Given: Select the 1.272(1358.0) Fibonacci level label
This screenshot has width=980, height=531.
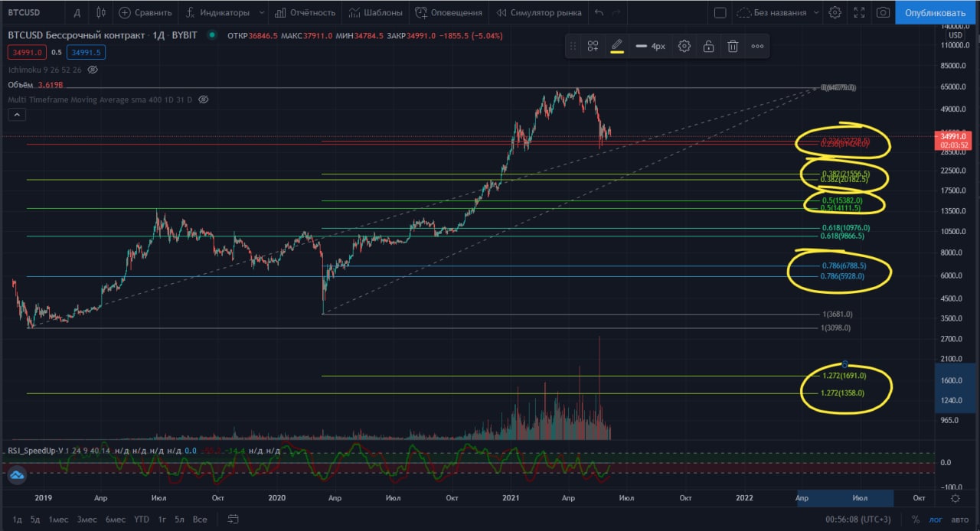Looking at the screenshot, I should coord(842,393).
